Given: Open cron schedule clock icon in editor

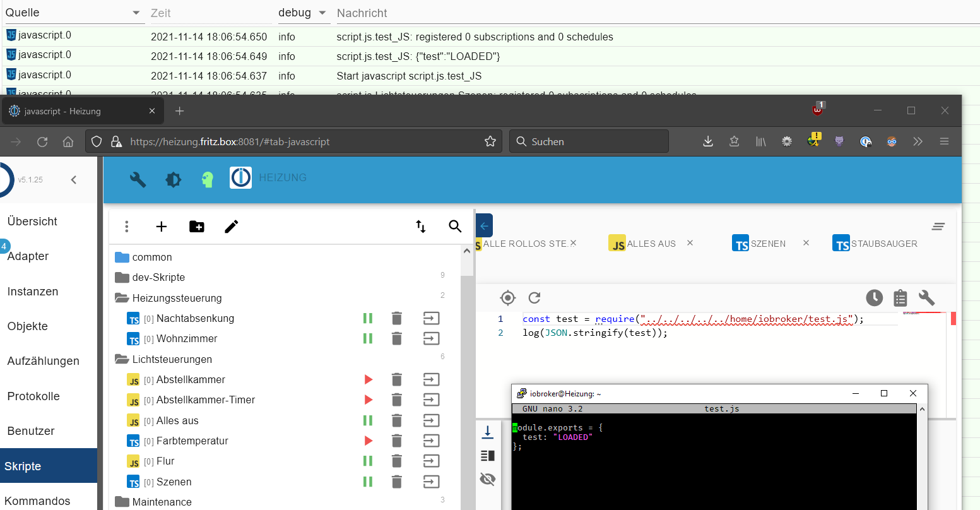Looking at the screenshot, I should pos(874,298).
